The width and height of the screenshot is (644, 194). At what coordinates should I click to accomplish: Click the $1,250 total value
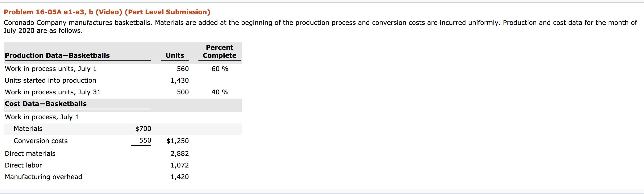(x=178, y=141)
